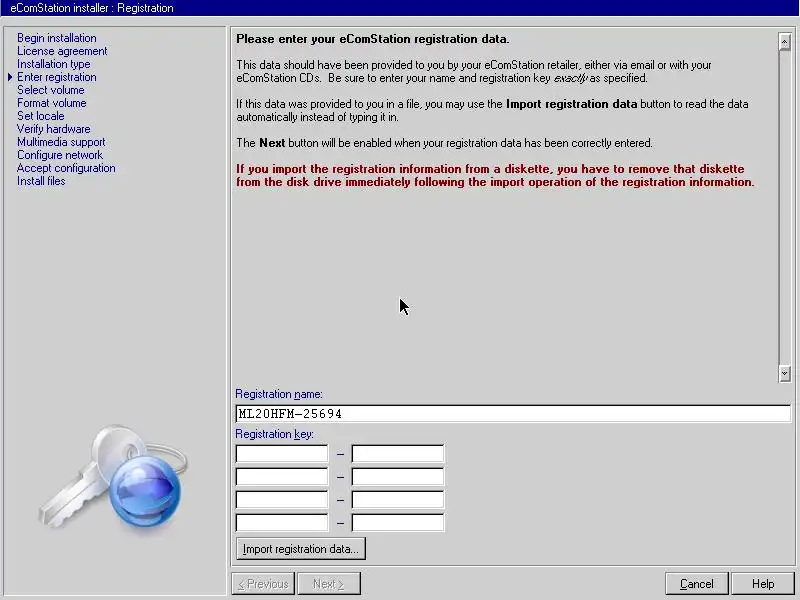This screenshot has width=800, height=600.
Task: Select the Installation type step
Action: point(54,64)
